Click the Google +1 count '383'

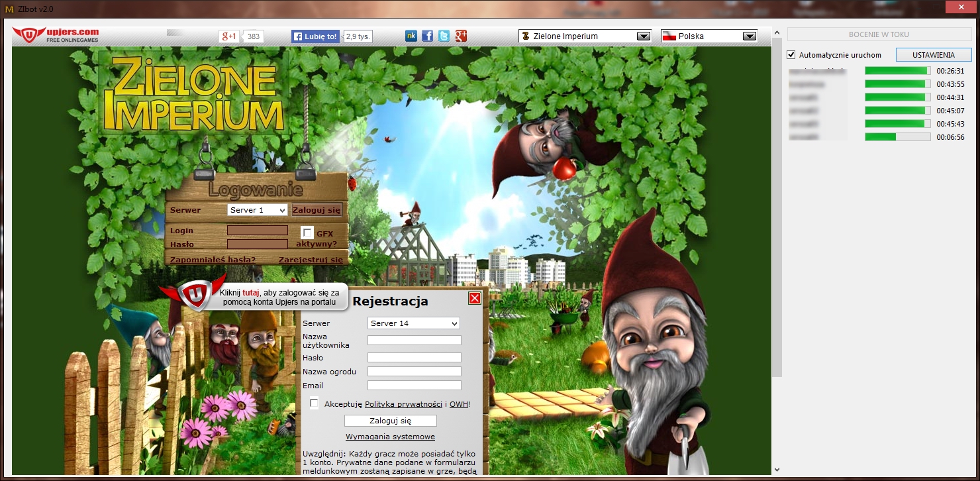(x=254, y=36)
